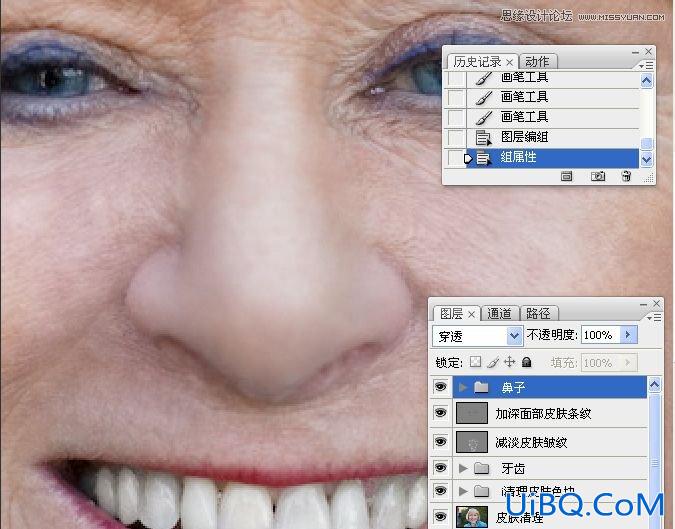Image resolution: width=675 pixels, height=529 pixels.
Task: Open the History panel flyout menu
Action: coord(647,65)
